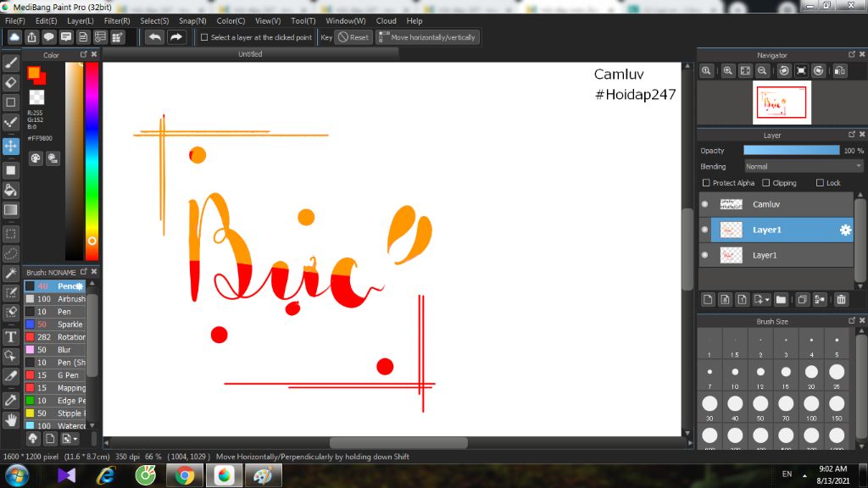
Task: Open brush panel add-brush dropdown
Action: click(70, 439)
